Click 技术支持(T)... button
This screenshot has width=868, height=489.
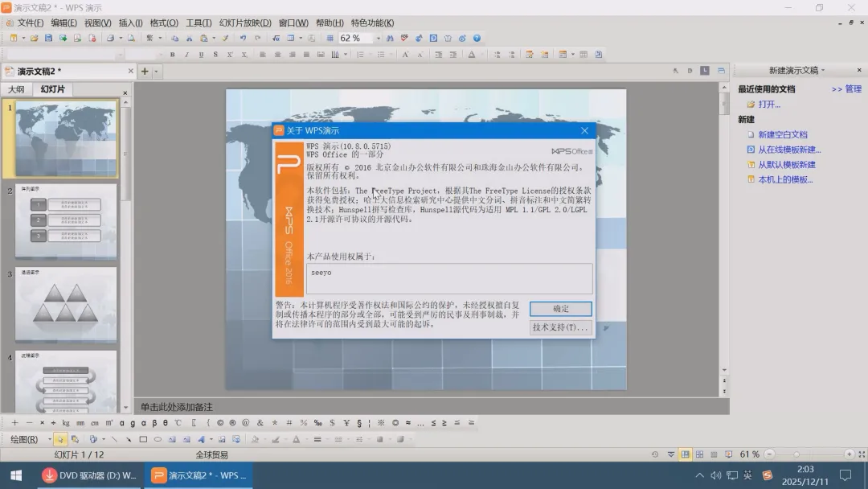coord(561,327)
